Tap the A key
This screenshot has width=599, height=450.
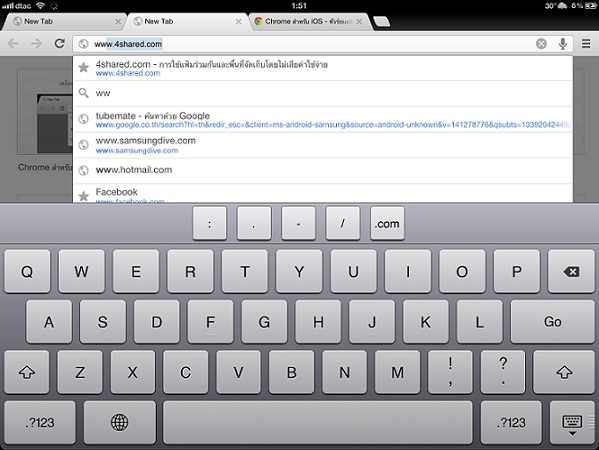(x=49, y=322)
